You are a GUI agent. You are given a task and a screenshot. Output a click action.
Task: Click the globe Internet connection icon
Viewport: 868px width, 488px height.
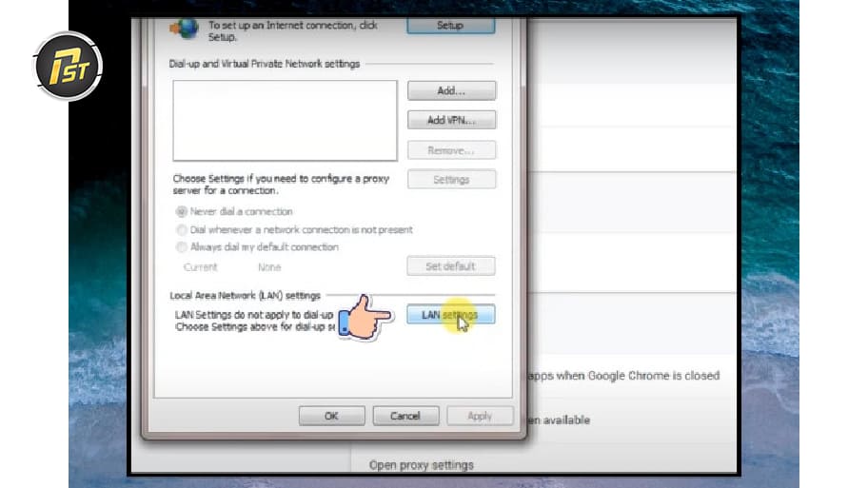coord(185,29)
